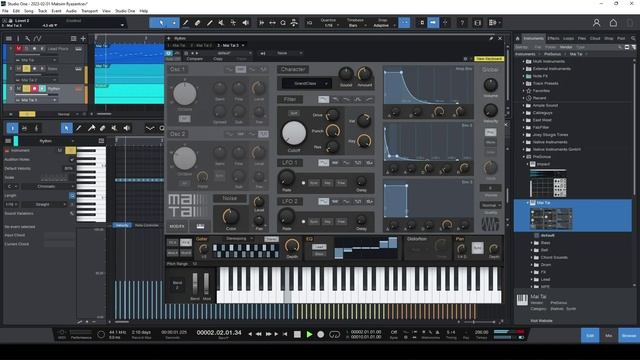Screen dimensions: 640x360
Task: Expand the Native Instruments folder
Action: (524, 142)
